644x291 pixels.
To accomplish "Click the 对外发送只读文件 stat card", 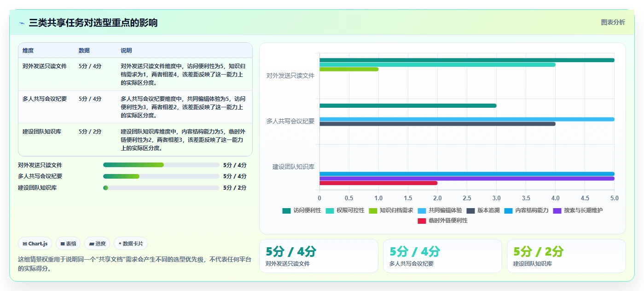I will coord(319,256).
